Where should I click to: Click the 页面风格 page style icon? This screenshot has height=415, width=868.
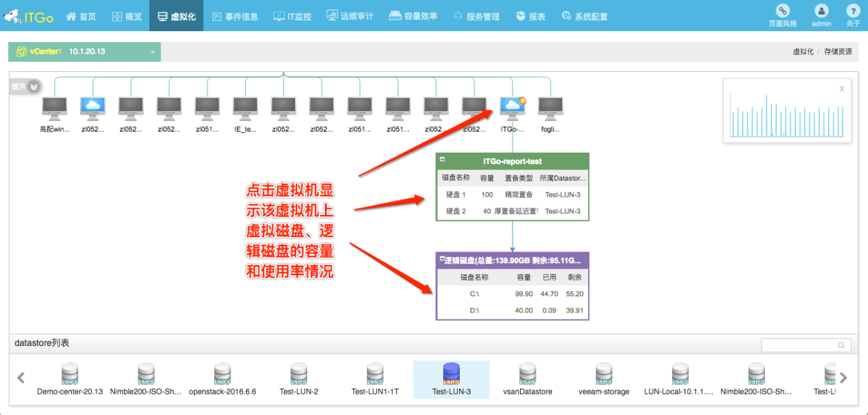tap(783, 11)
